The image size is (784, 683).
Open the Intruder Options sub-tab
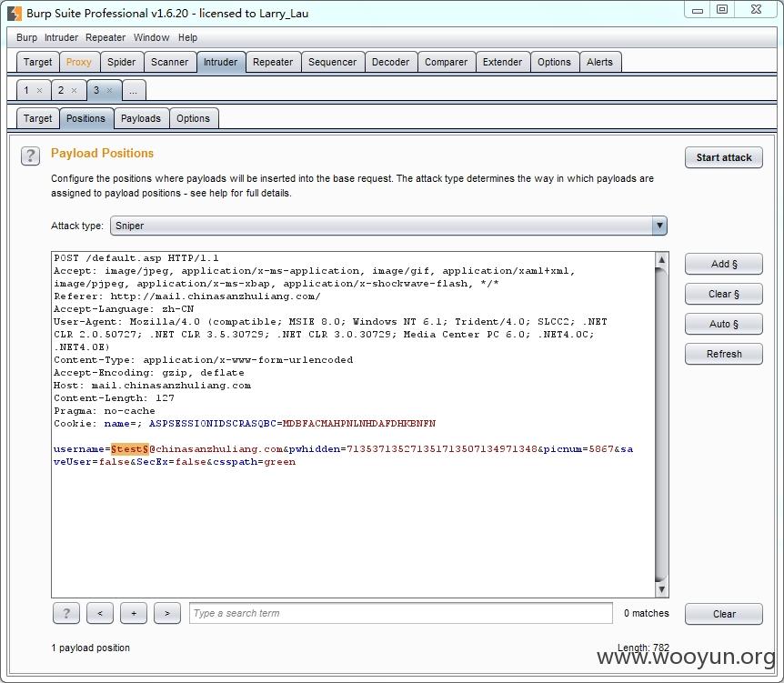pos(193,118)
